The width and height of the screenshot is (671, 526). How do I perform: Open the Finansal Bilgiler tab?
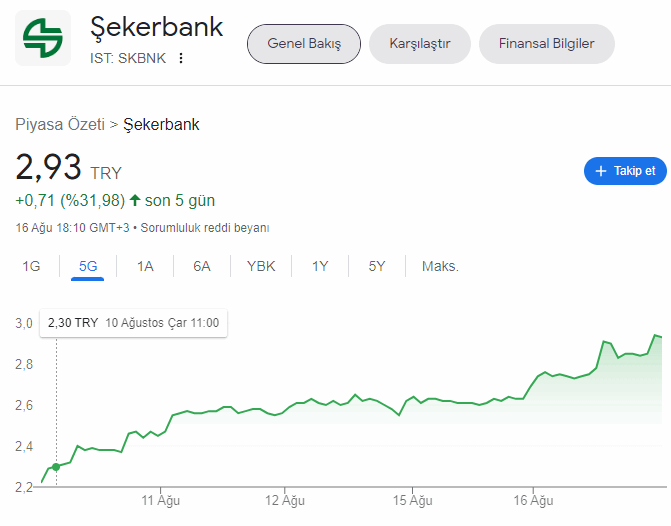pos(546,44)
